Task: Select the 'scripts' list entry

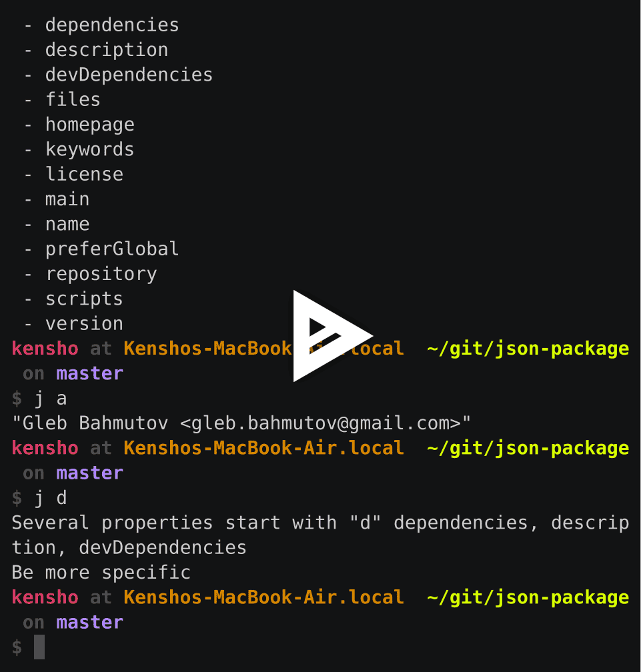Action: coord(84,299)
